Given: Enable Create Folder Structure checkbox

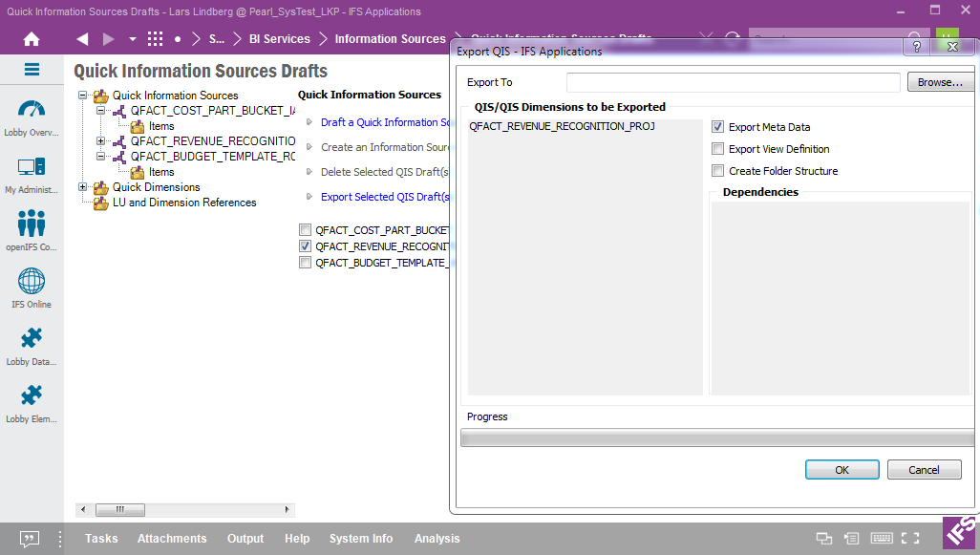Looking at the screenshot, I should pyautogui.click(x=718, y=171).
